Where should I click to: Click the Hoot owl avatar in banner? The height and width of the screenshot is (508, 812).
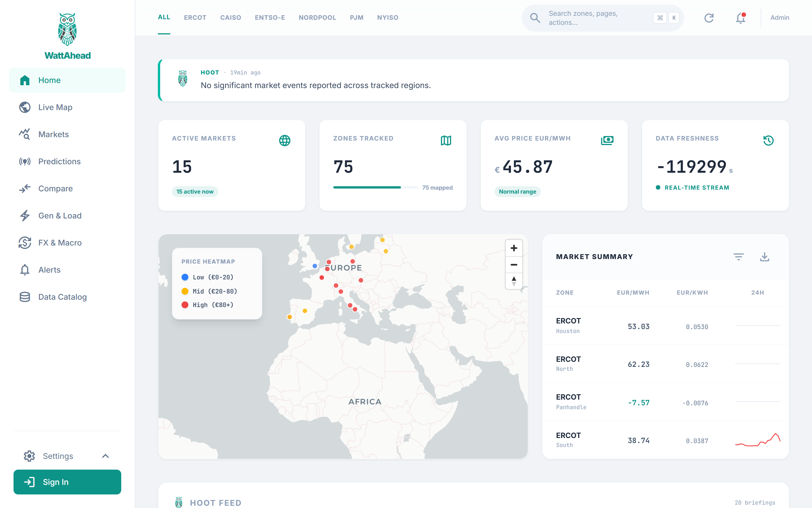[x=183, y=79]
